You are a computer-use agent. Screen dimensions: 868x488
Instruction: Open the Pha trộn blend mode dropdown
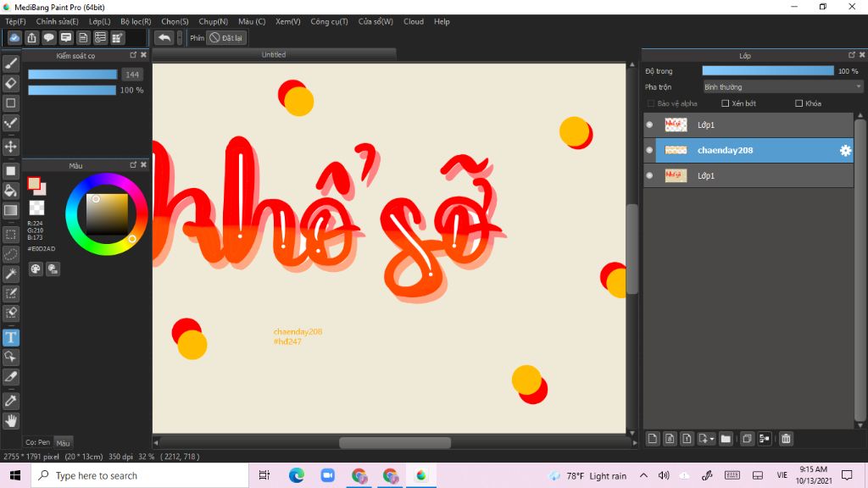coord(782,87)
